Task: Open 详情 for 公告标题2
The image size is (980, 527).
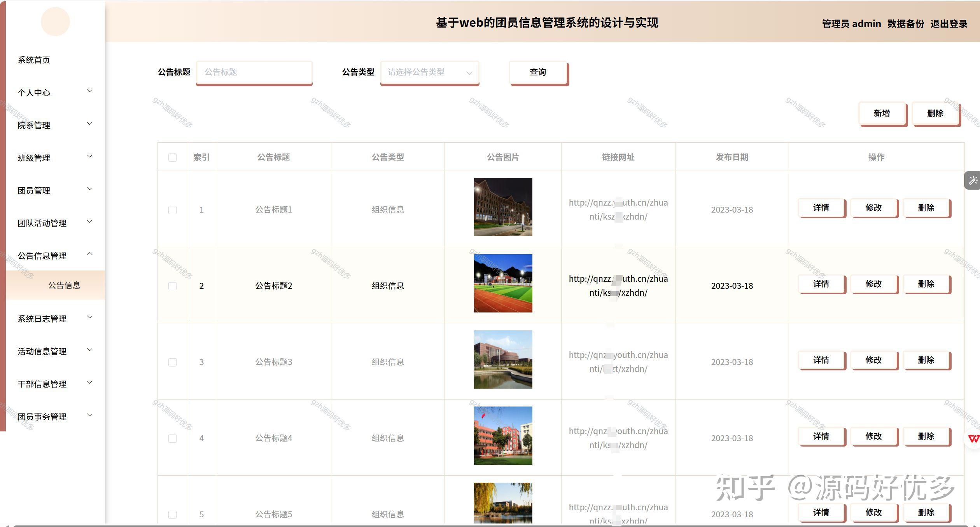Action: pyautogui.click(x=822, y=284)
